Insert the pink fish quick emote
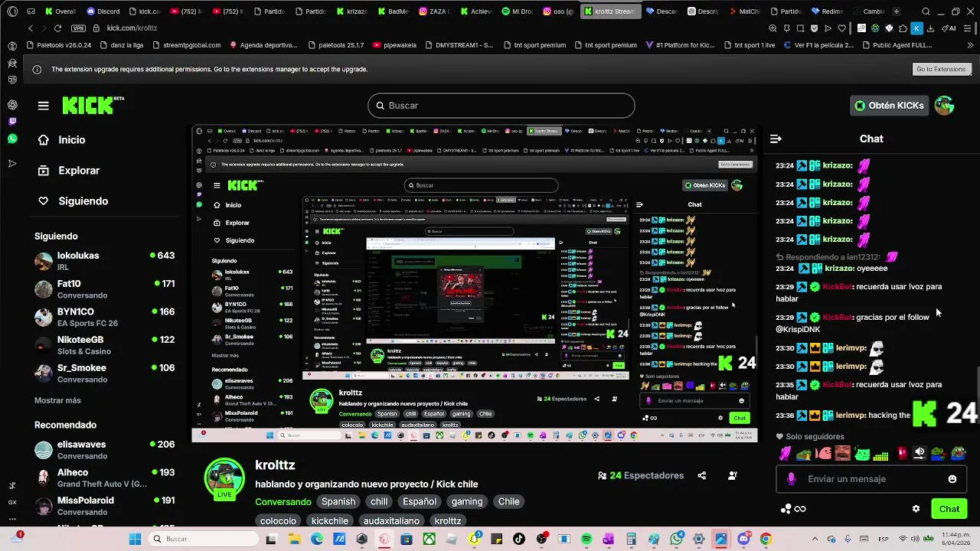 click(824, 454)
